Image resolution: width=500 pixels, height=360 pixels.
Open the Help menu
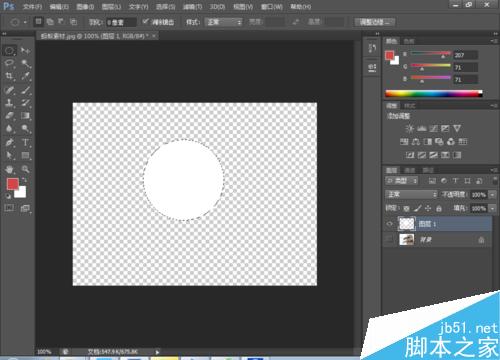tap(301, 7)
